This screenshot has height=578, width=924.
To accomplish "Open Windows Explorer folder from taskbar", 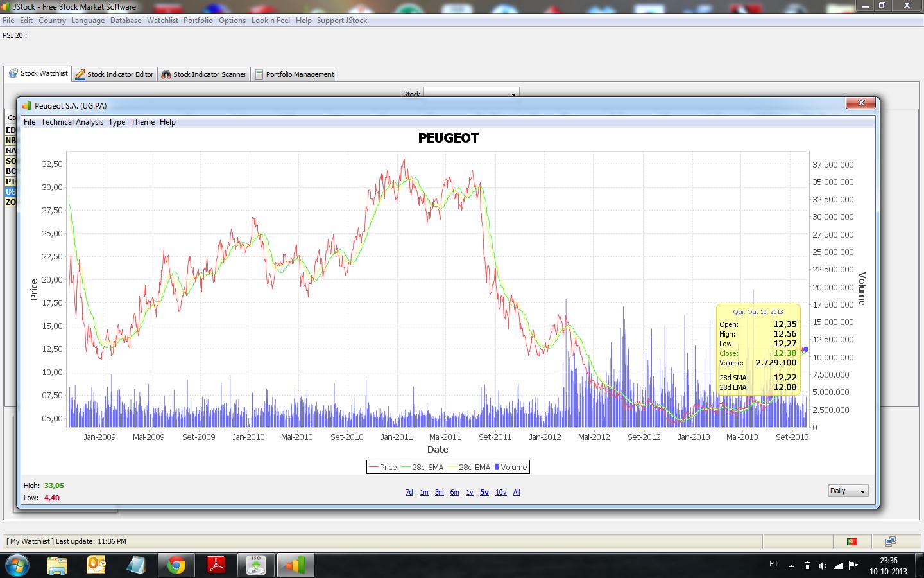I will coord(57,565).
